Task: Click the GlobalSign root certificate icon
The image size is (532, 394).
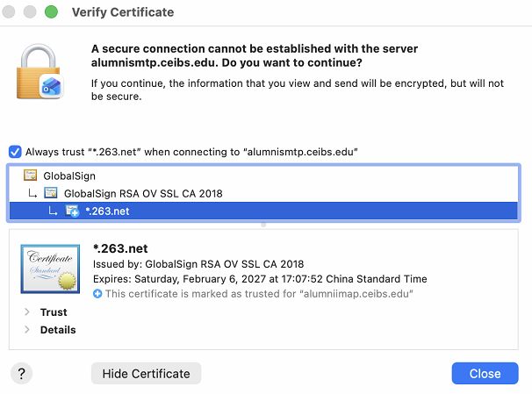Action: (30, 176)
